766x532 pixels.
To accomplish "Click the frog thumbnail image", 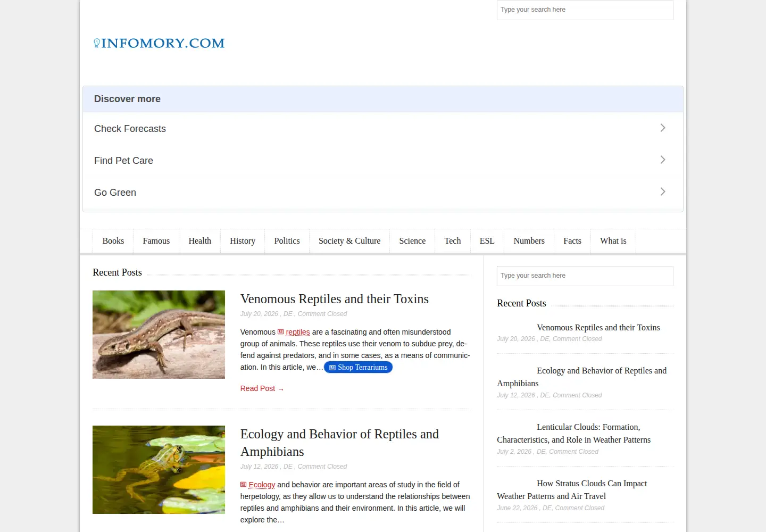I will point(159,470).
